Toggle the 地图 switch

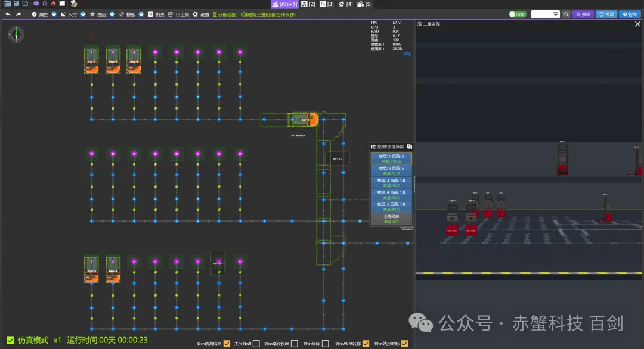(x=518, y=14)
